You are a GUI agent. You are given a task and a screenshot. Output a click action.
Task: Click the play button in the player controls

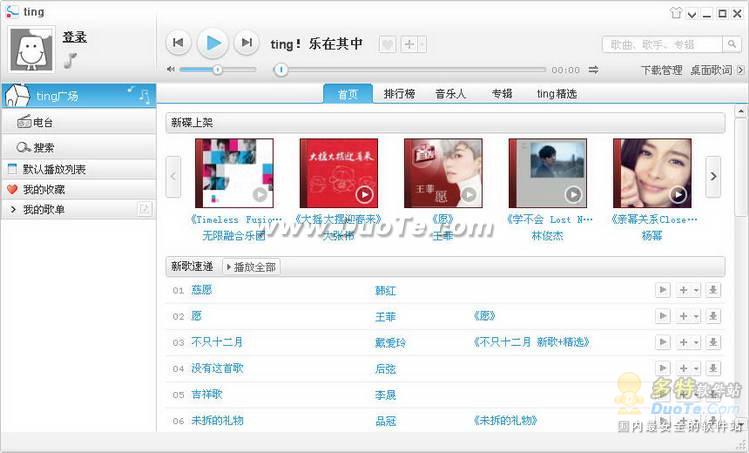[211, 42]
